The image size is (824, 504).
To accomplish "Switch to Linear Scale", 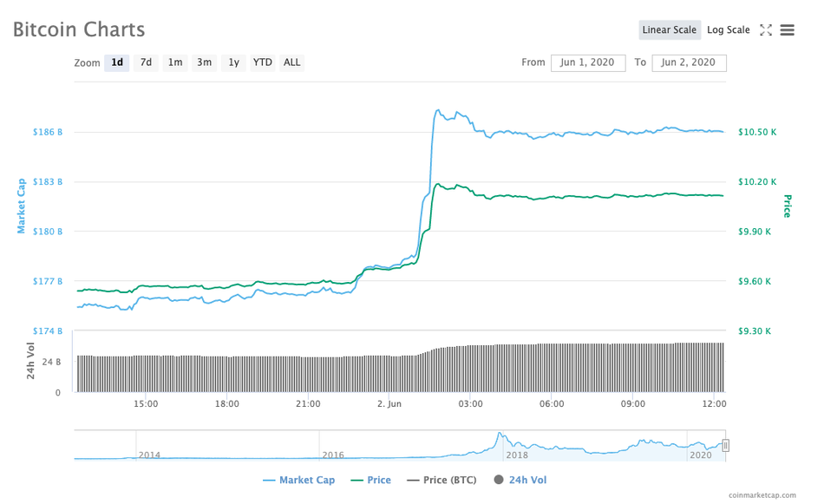I will (x=669, y=30).
